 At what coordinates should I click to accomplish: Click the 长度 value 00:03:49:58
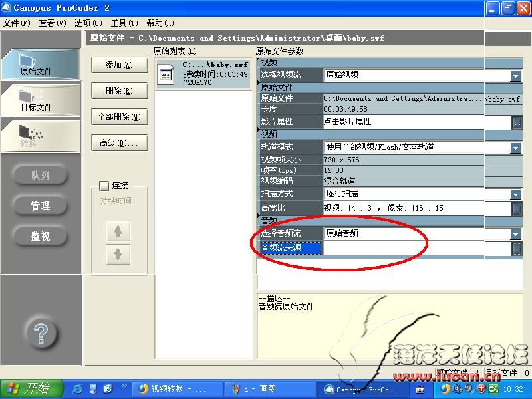click(345, 109)
